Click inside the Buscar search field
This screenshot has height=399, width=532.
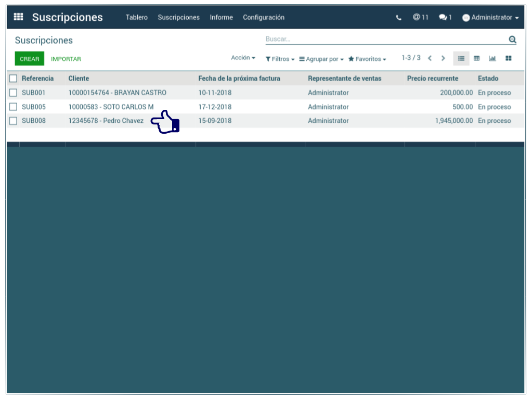pyautogui.click(x=385, y=40)
